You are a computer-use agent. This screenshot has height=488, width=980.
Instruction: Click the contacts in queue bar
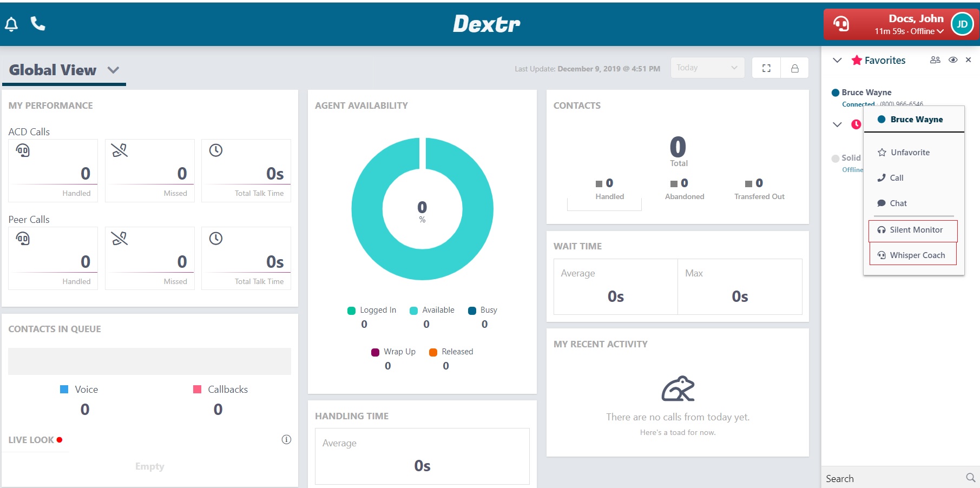tap(149, 361)
